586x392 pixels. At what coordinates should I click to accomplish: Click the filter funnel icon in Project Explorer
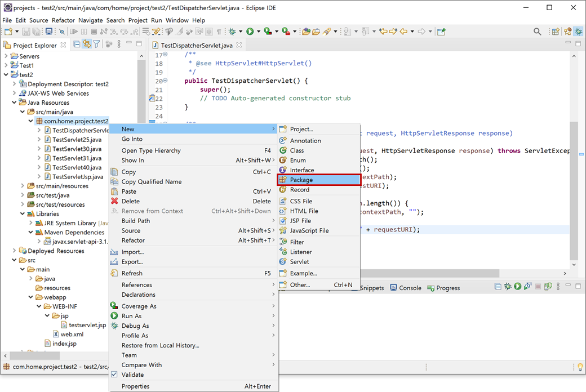click(97, 44)
